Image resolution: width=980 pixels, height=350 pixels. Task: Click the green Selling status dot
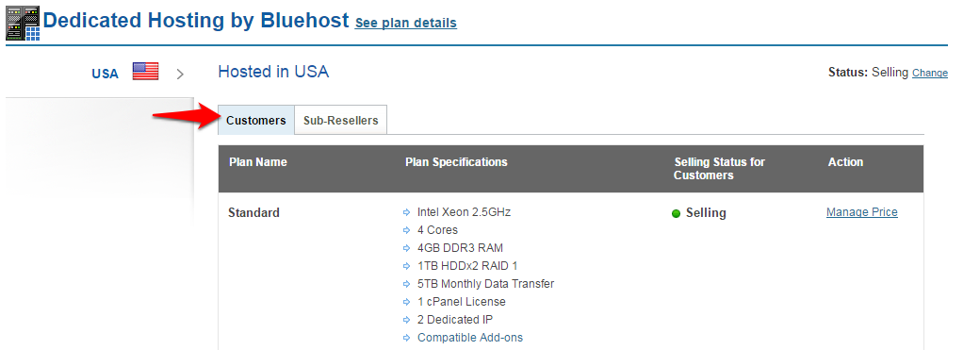676,214
